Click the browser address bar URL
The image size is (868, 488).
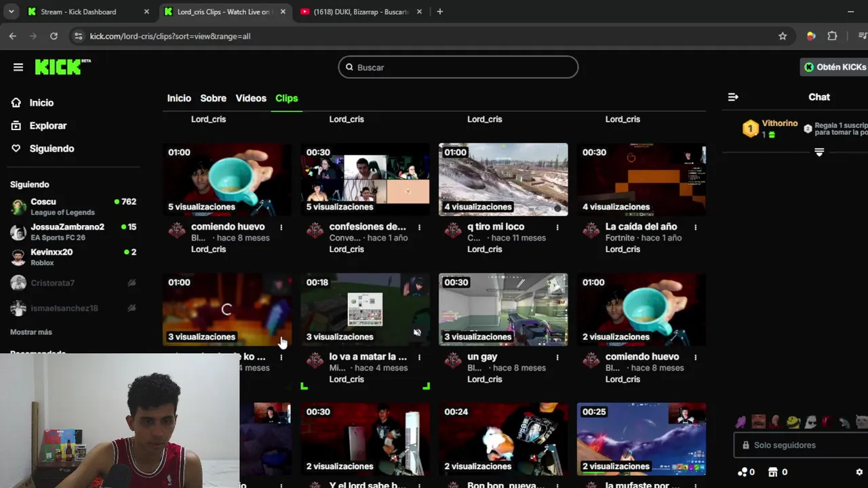170,36
